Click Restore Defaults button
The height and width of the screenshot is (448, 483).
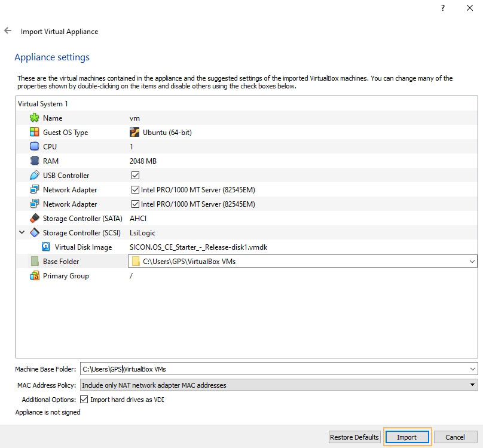354,437
